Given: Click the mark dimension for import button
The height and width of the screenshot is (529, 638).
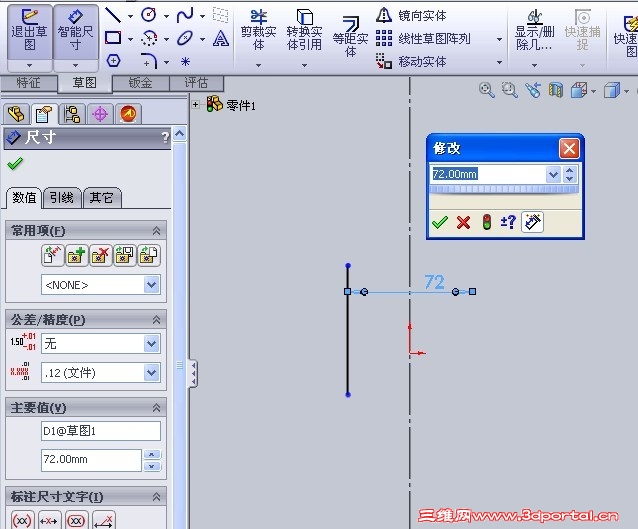Looking at the screenshot, I should tap(532, 222).
